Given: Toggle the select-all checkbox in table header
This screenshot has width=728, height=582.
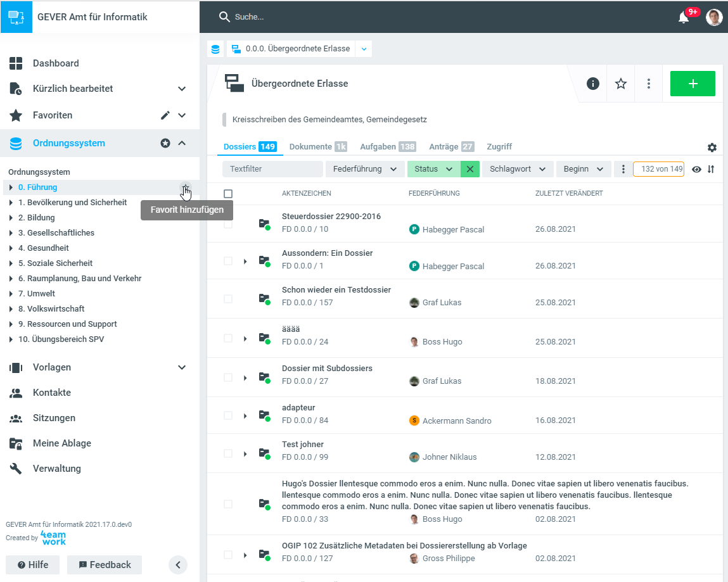Looking at the screenshot, I should click(x=228, y=194).
